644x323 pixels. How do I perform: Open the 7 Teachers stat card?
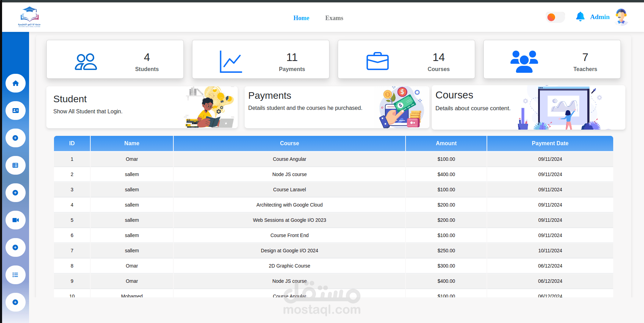tap(552, 59)
